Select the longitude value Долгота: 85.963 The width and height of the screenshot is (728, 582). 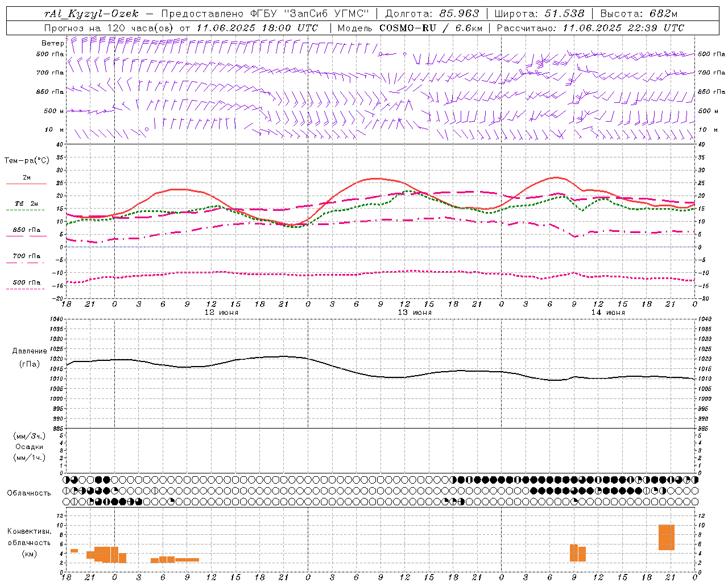(432, 14)
